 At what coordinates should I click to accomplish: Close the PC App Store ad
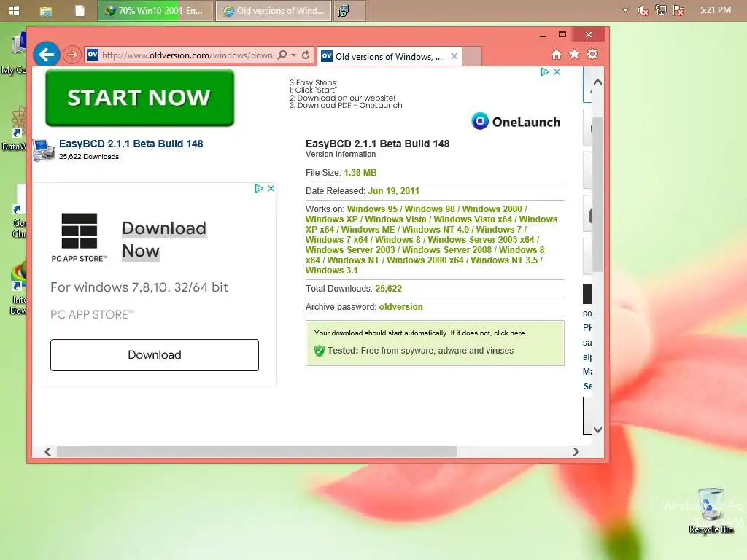271,189
